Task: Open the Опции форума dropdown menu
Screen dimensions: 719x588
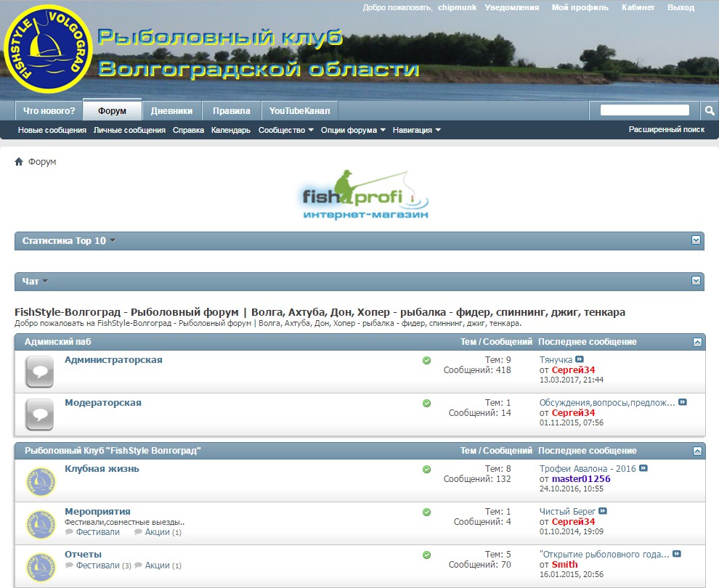Action: [353, 130]
